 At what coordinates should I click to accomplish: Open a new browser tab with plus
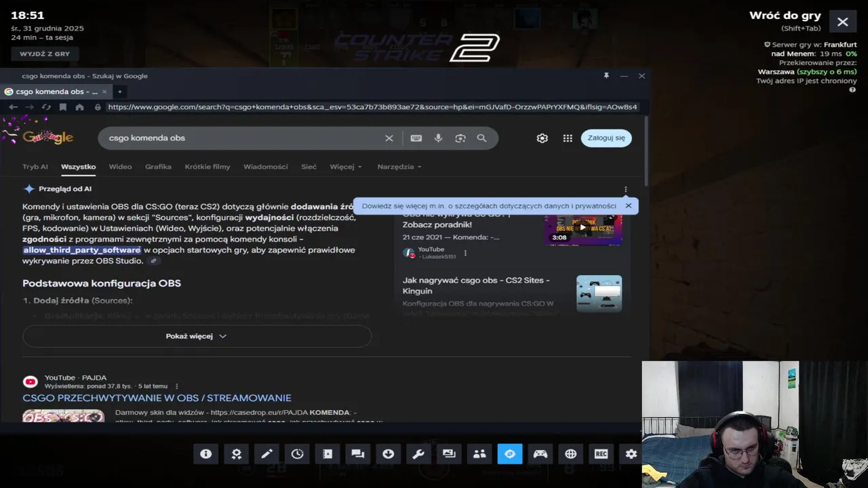pyautogui.click(x=120, y=91)
